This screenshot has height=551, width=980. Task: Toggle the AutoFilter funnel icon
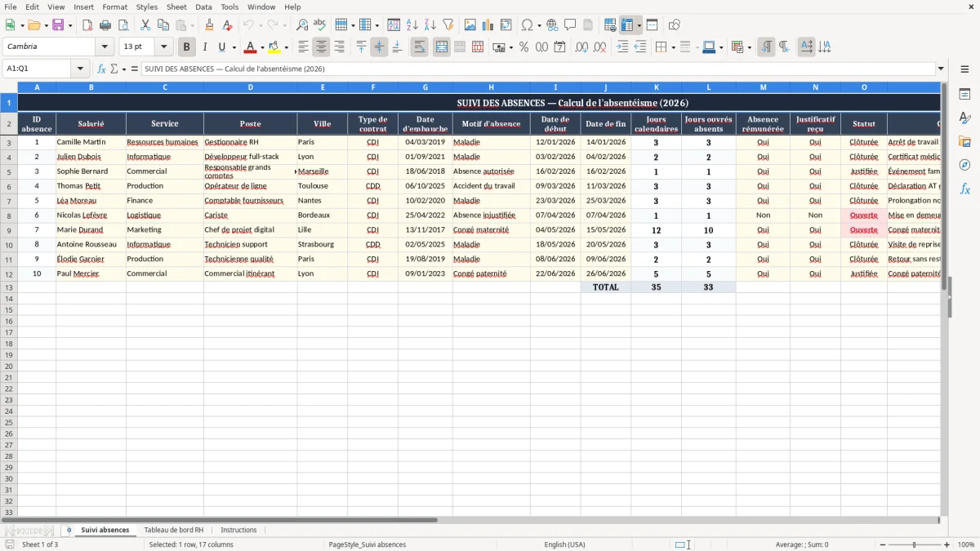(x=448, y=25)
